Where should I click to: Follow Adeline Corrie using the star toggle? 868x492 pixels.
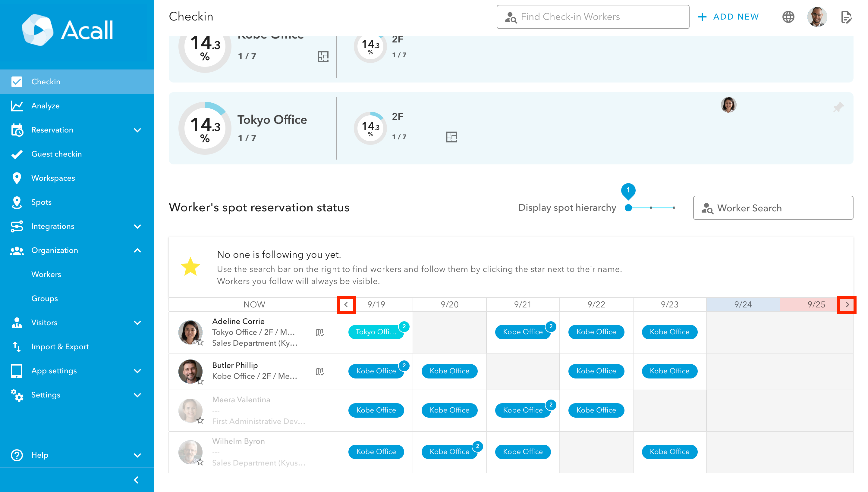(200, 342)
